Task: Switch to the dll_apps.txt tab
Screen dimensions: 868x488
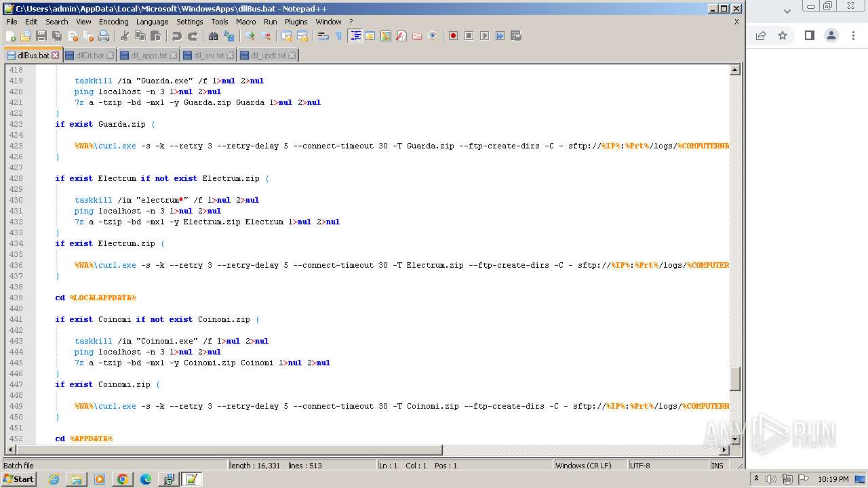Action: pyautogui.click(x=148, y=56)
